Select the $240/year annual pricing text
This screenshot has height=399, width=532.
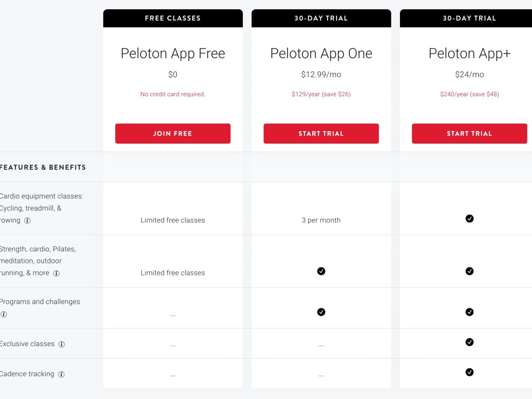click(469, 94)
